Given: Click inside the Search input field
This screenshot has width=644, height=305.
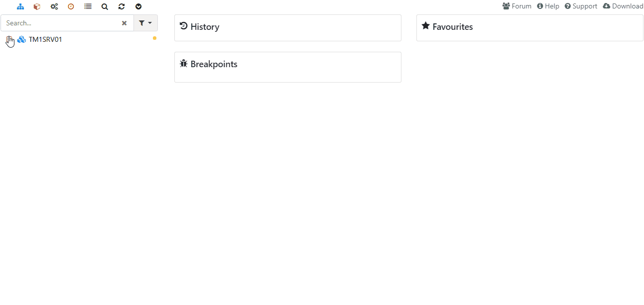Looking at the screenshot, I should click(60, 23).
